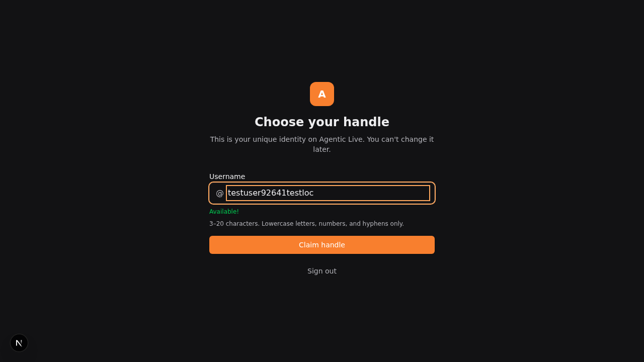Click the N circle in the corner
The height and width of the screenshot is (362, 644).
point(19,343)
